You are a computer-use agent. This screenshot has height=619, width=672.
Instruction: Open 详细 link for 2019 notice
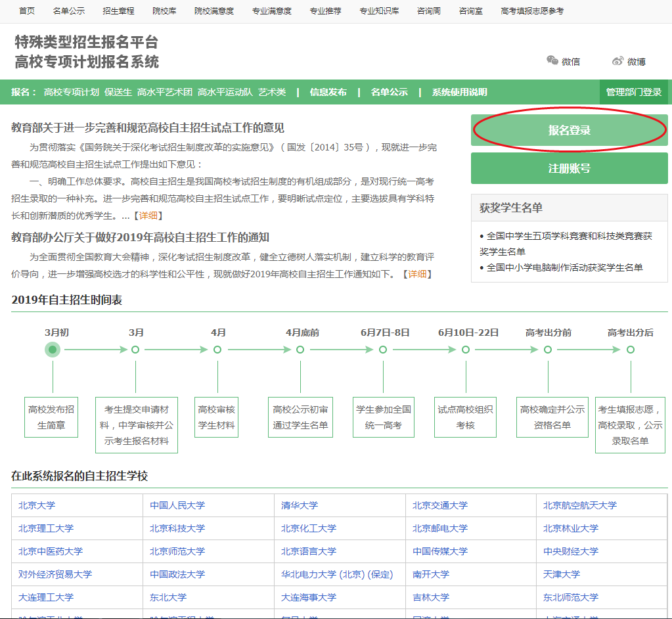(418, 274)
